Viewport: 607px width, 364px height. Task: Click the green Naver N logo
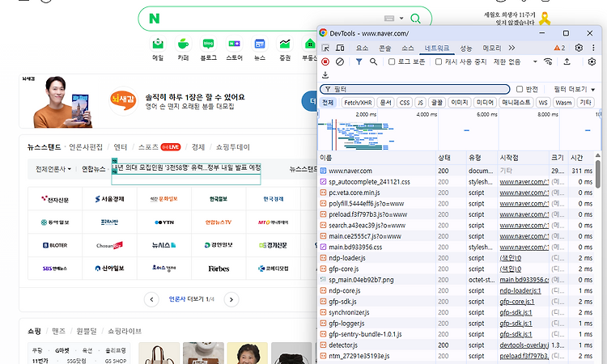(x=155, y=18)
